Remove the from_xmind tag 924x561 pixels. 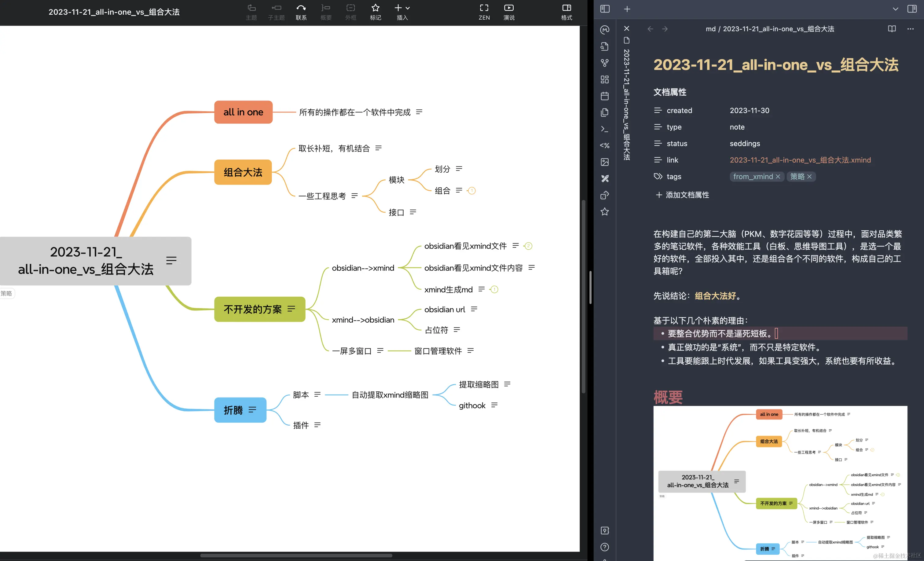pos(778,177)
